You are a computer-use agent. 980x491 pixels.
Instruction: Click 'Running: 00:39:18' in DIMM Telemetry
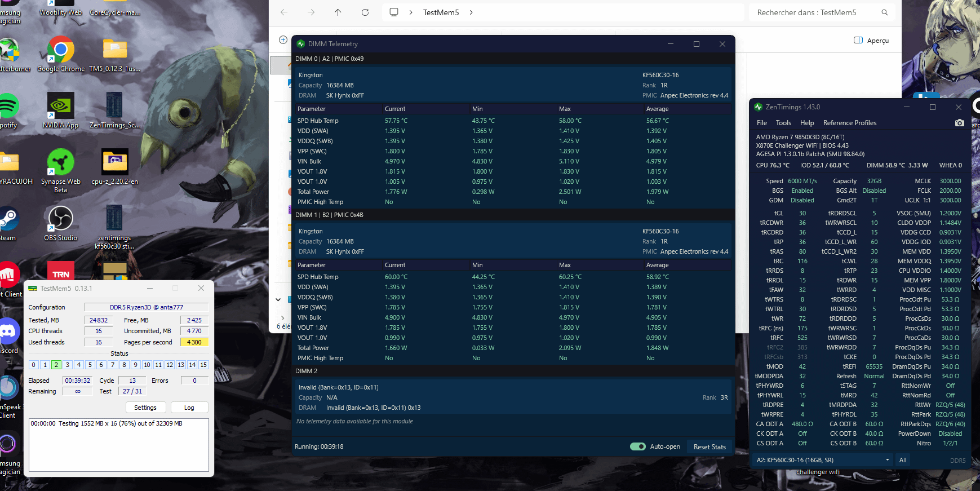[x=319, y=446]
